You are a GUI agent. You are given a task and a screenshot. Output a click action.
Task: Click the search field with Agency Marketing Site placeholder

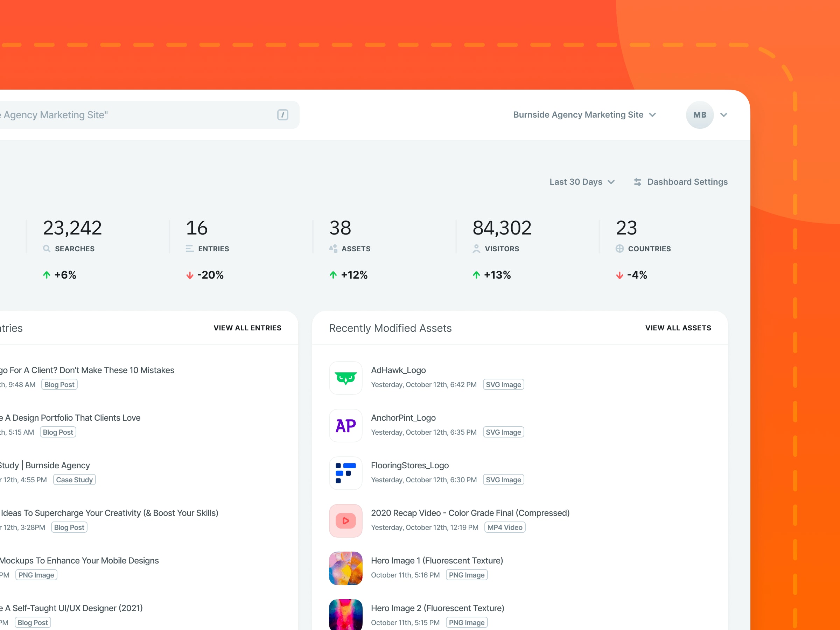pos(149,115)
